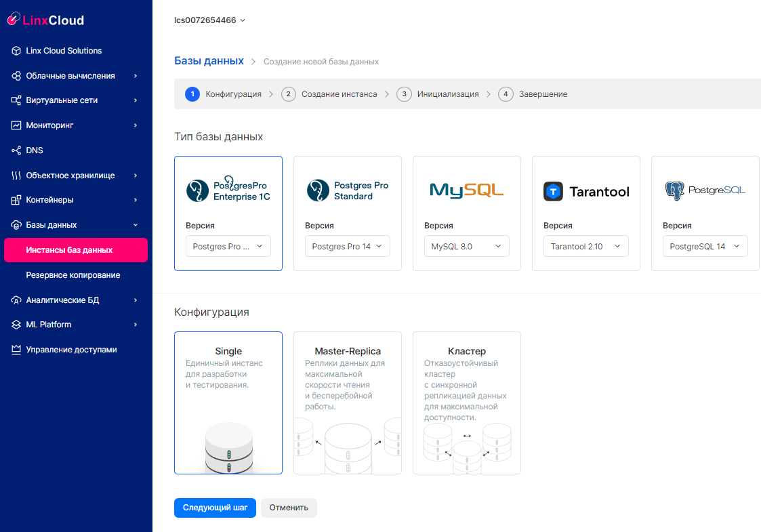Click the Базы данных sidebar icon
Image resolution: width=761 pixels, height=532 pixels.
tap(16, 225)
